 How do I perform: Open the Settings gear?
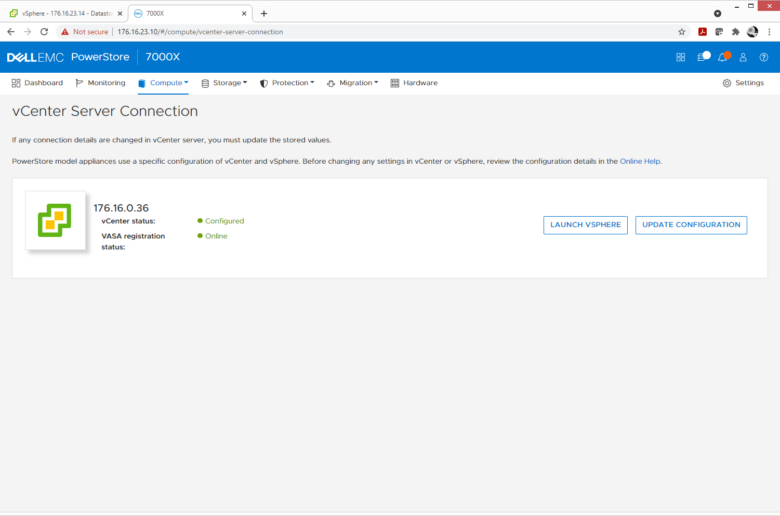pos(743,83)
